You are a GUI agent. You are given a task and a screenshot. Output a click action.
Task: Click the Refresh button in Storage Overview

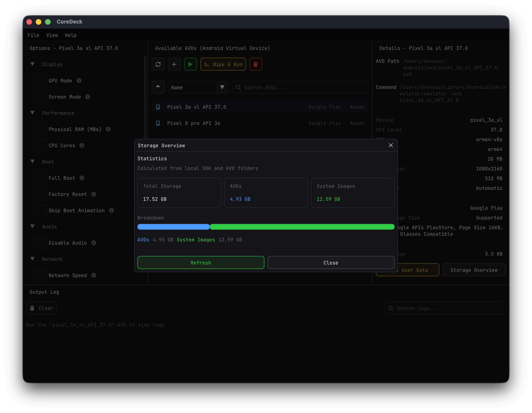pos(201,263)
